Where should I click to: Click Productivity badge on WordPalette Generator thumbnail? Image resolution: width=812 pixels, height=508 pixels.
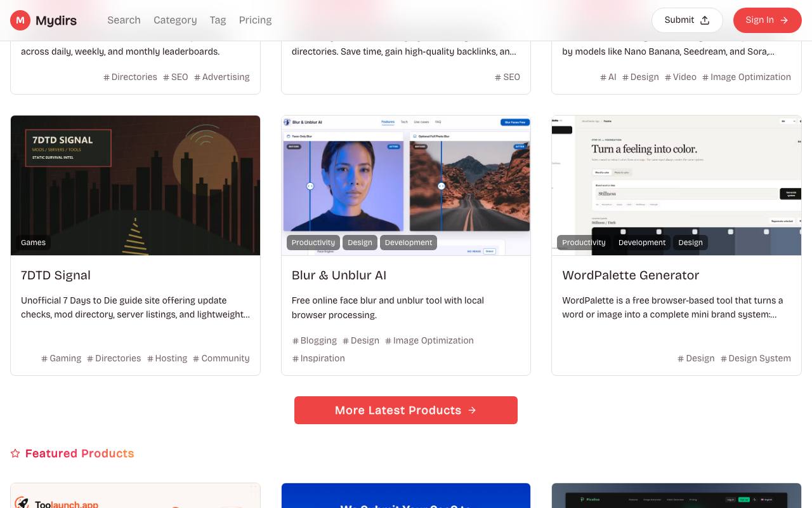click(584, 243)
